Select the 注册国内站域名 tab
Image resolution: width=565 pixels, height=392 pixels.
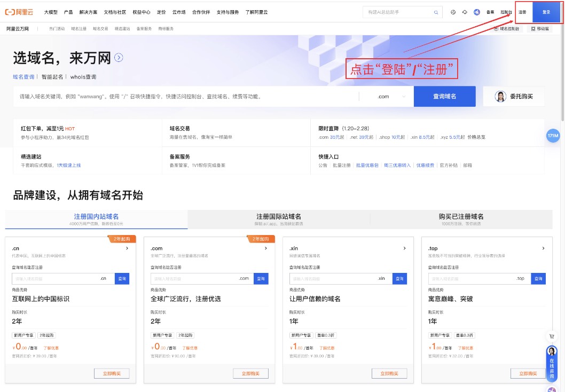(96, 219)
